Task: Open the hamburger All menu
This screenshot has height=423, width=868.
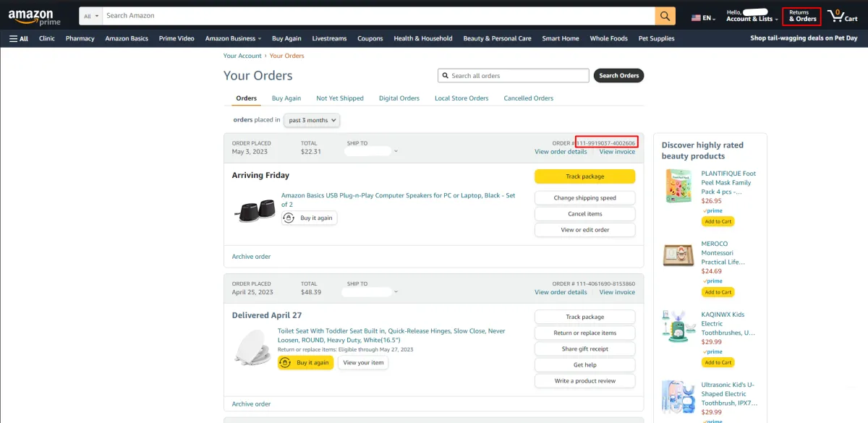Action: coord(19,38)
